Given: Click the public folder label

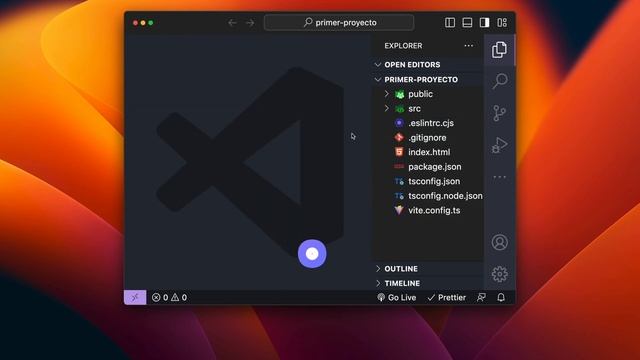Looking at the screenshot, I should click(420, 94).
